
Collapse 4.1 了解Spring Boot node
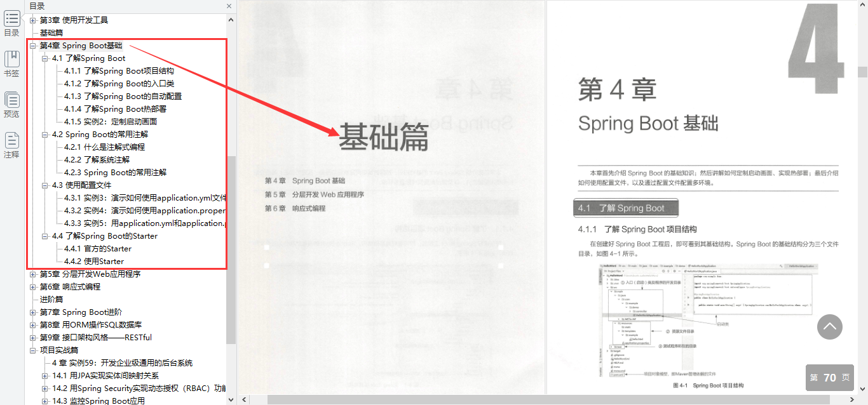tap(45, 58)
